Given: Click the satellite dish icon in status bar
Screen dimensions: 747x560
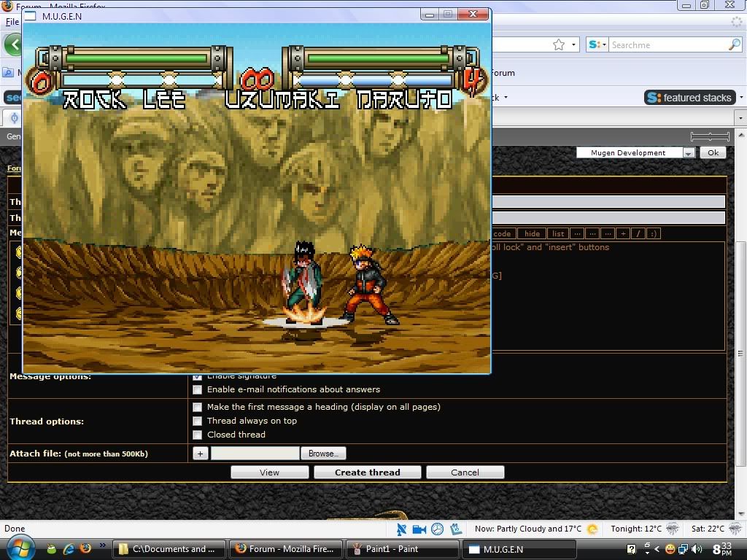Looking at the screenshot, I should pos(402,529).
